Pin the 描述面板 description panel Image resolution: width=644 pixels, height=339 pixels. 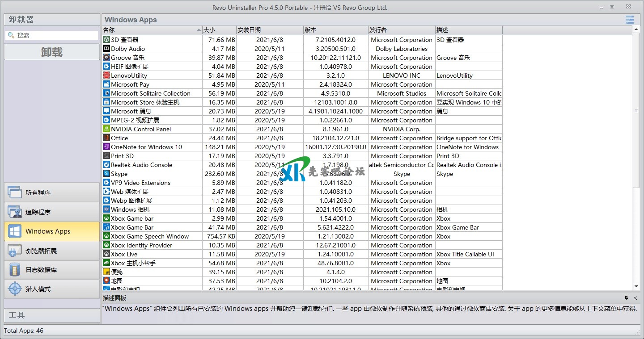(x=627, y=298)
